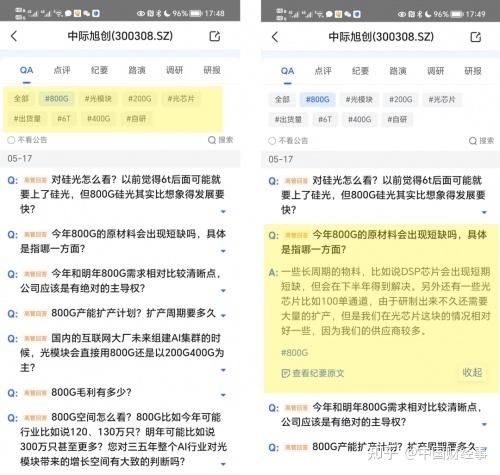Go back in the left phone screen
Screen dimensions: 500x475
pos(14,36)
